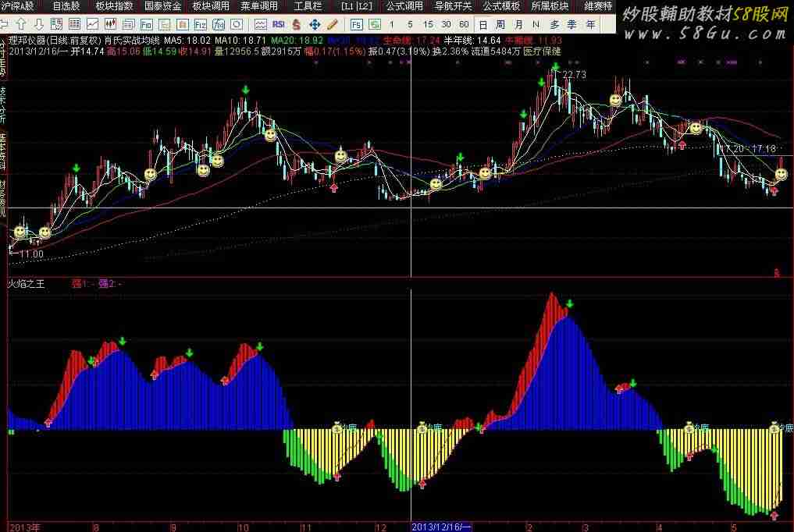Click the [L1 [L2] menu item
The height and width of the screenshot is (532, 794).
(x=356, y=6)
